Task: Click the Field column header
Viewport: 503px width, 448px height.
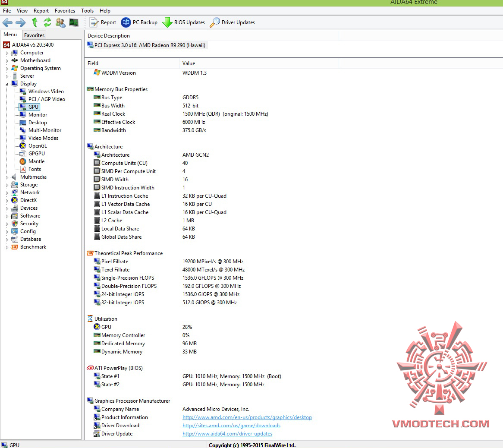Action: (132, 63)
